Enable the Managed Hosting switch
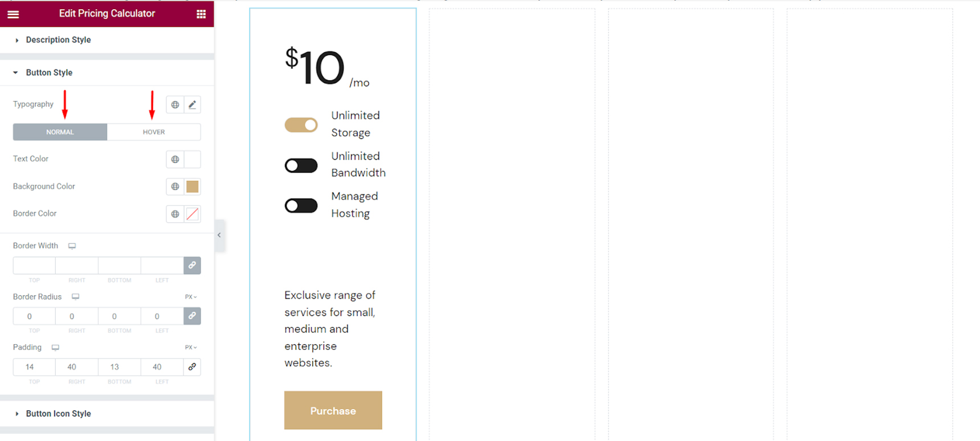The image size is (980, 441). coord(301,205)
